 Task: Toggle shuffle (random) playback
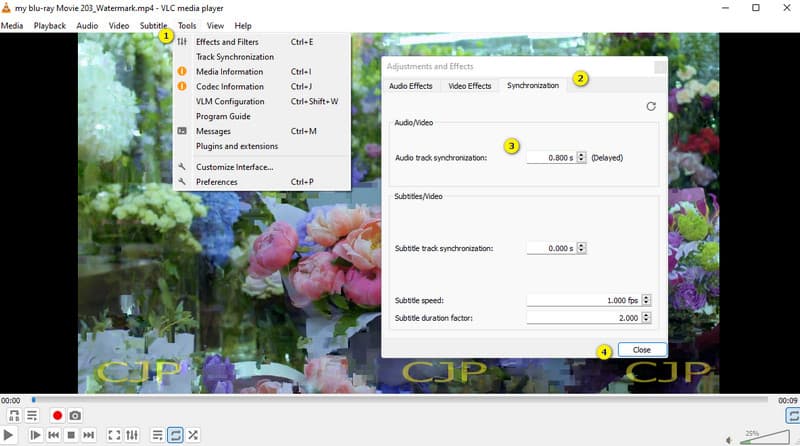click(x=193, y=435)
